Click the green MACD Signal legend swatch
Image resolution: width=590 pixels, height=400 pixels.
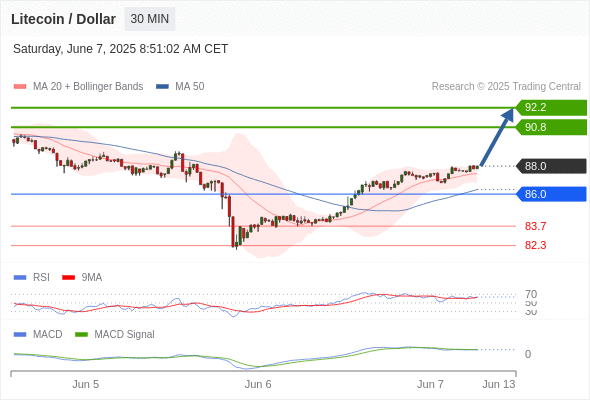[x=81, y=335]
